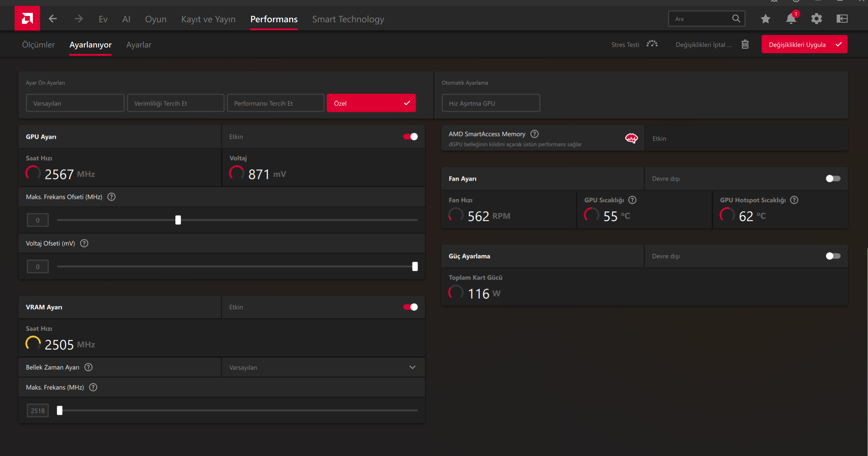Click the AMD logo home icon
The height and width of the screenshot is (456, 868).
pyautogui.click(x=27, y=18)
